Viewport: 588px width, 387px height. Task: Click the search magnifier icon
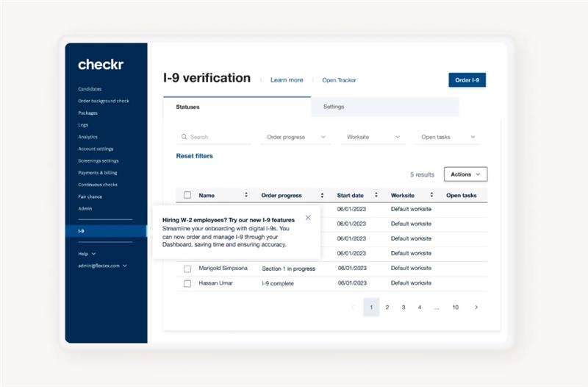(x=184, y=137)
